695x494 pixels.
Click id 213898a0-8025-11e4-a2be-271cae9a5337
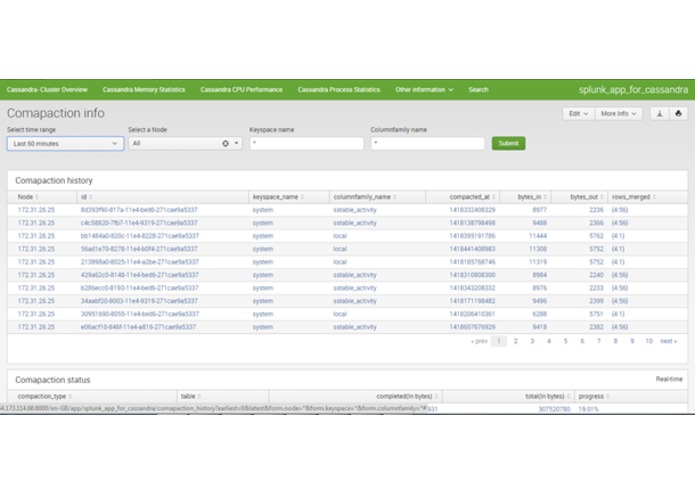140,262
